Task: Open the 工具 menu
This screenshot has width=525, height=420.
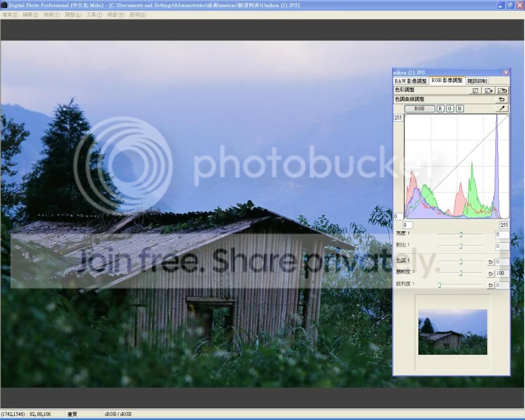Action: point(94,15)
